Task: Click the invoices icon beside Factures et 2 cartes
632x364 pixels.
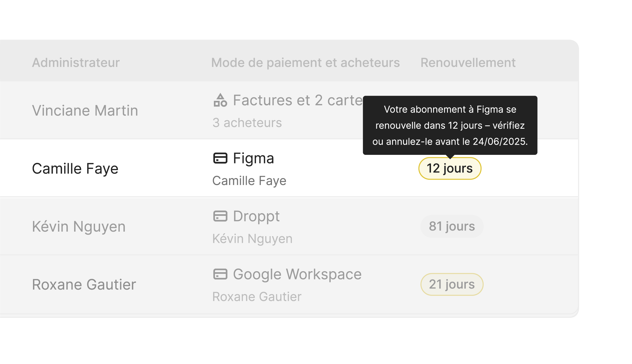Action: [x=220, y=100]
